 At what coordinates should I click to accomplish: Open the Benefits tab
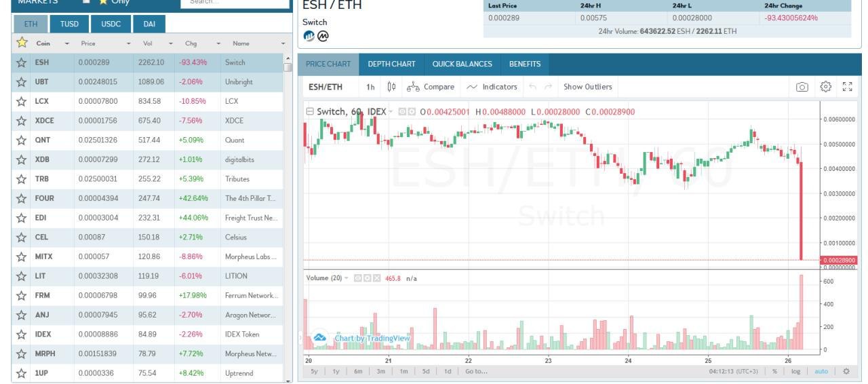tap(525, 64)
